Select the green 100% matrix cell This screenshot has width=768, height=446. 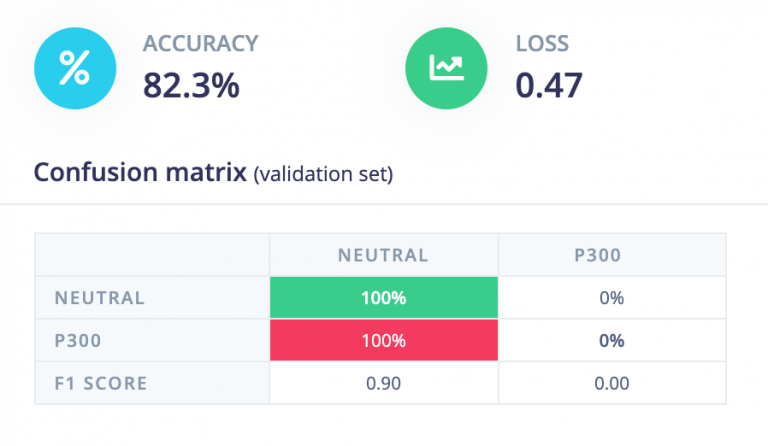coord(383,298)
